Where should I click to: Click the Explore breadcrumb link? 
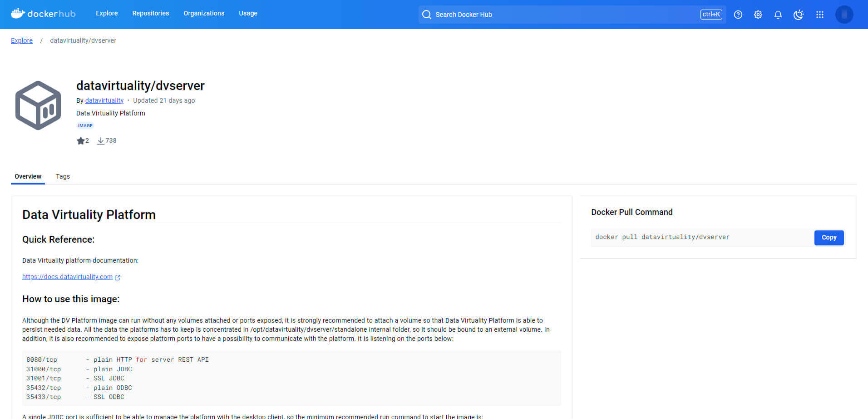(x=22, y=40)
